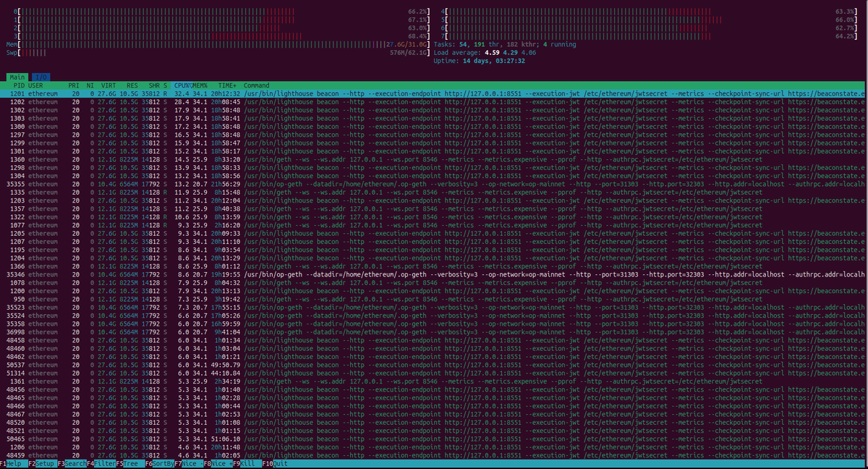
Task: Select the process row with PID 1203
Action: [x=434, y=200]
